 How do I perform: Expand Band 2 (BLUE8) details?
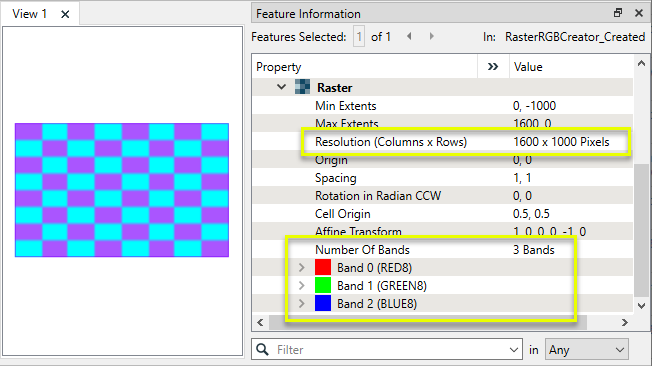(302, 304)
